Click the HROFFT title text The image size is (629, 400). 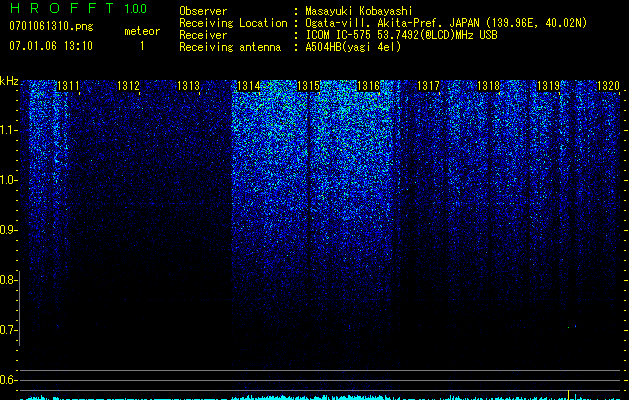point(62,8)
